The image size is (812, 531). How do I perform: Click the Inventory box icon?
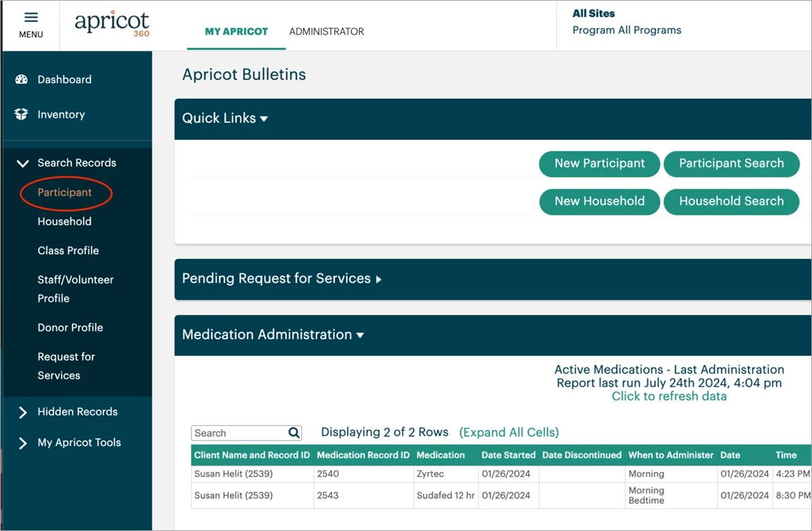click(21, 115)
